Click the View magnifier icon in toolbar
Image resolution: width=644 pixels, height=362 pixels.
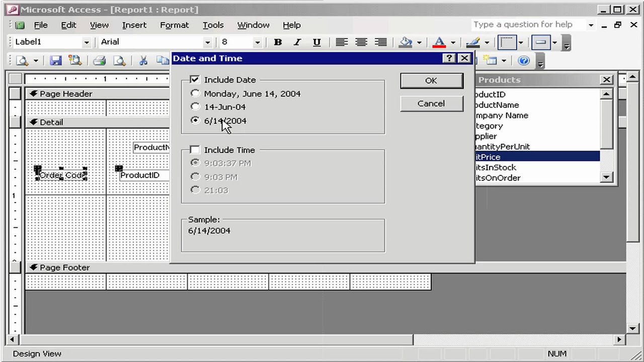pos(22,61)
